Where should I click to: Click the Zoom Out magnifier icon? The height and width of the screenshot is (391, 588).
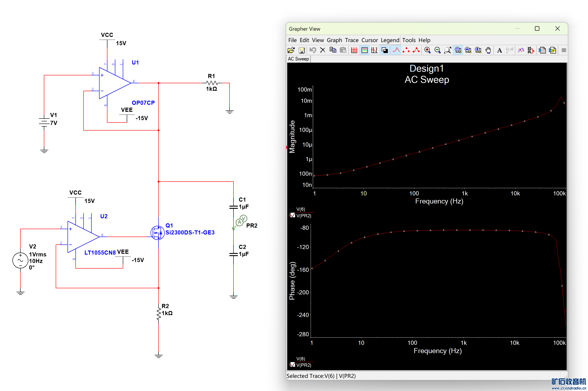click(x=437, y=50)
